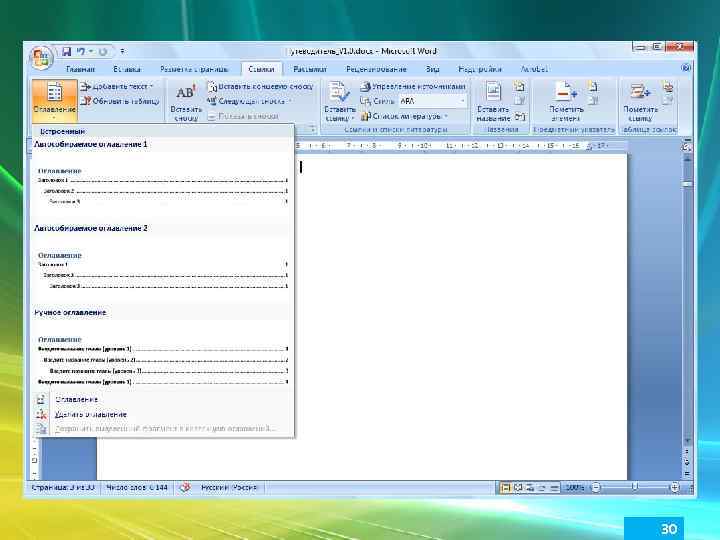
Task: Click the spelling check icon in status bar
Action: point(185,487)
